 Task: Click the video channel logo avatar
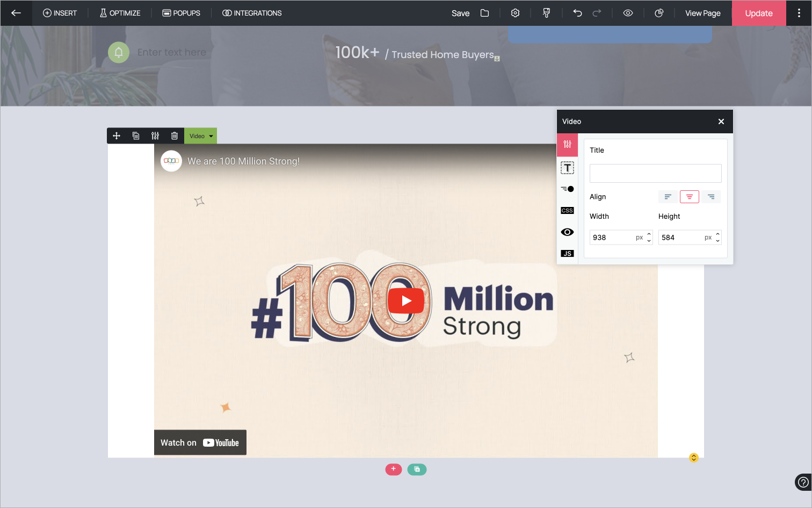point(171,161)
